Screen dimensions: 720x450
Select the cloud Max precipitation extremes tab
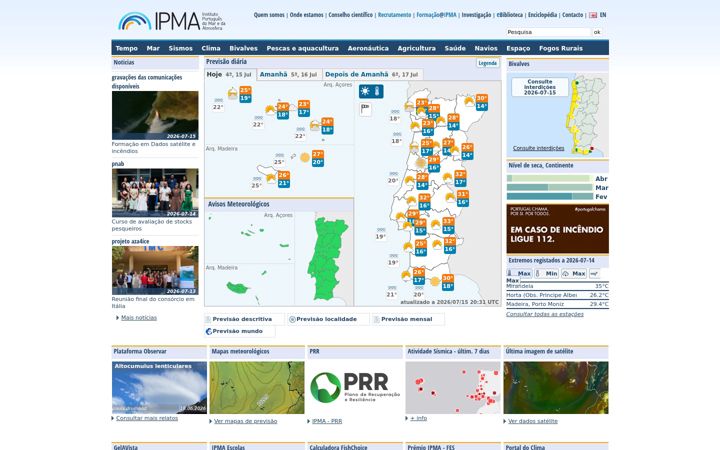point(574,273)
